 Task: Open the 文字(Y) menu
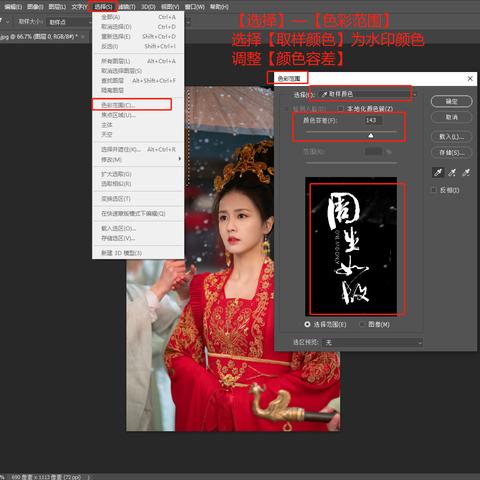79,7
